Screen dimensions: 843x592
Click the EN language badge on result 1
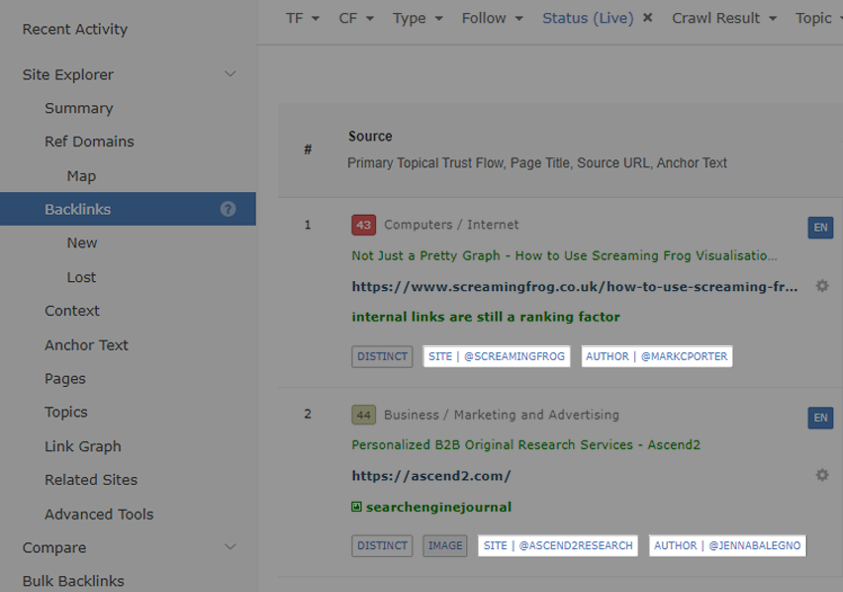point(820,227)
